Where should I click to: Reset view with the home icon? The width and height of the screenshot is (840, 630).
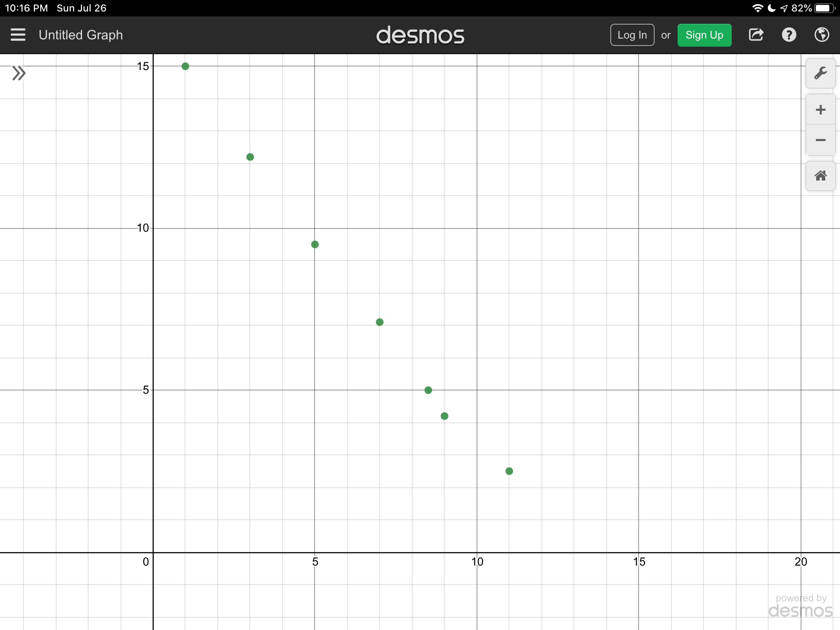pos(820,176)
